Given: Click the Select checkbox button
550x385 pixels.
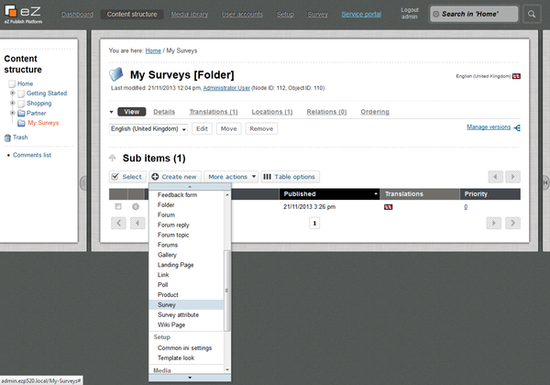Looking at the screenshot, I should coord(127,177).
